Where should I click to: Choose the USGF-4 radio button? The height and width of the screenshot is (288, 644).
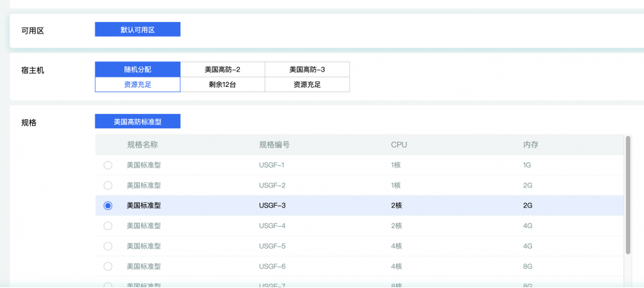108,226
